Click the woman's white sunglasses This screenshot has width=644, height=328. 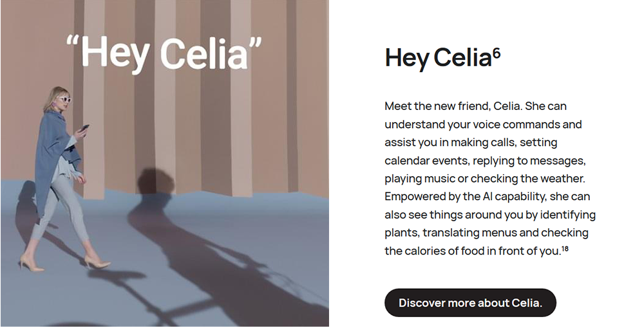64,99
